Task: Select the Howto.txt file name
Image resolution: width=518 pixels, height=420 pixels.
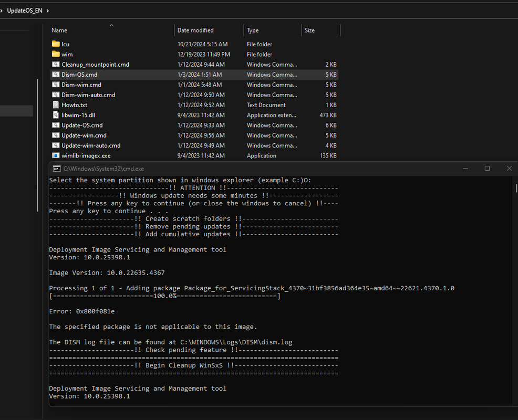Action: [x=74, y=105]
